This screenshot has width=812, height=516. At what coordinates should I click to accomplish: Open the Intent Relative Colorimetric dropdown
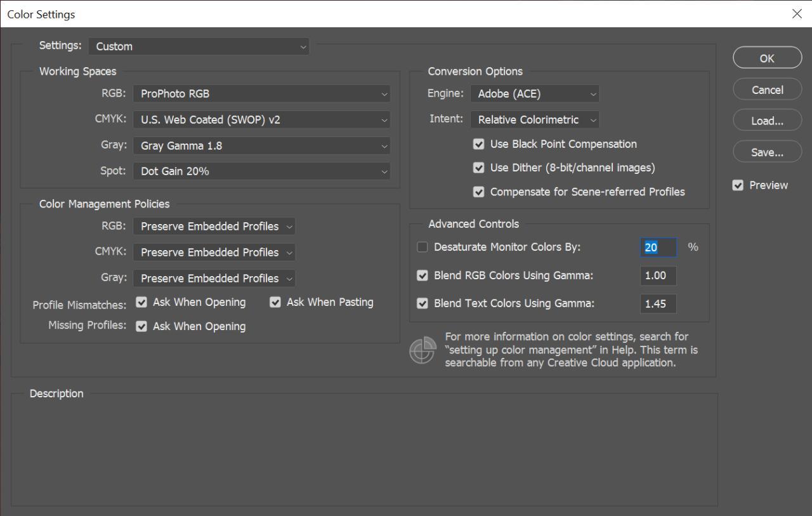click(x=534, y=120)
